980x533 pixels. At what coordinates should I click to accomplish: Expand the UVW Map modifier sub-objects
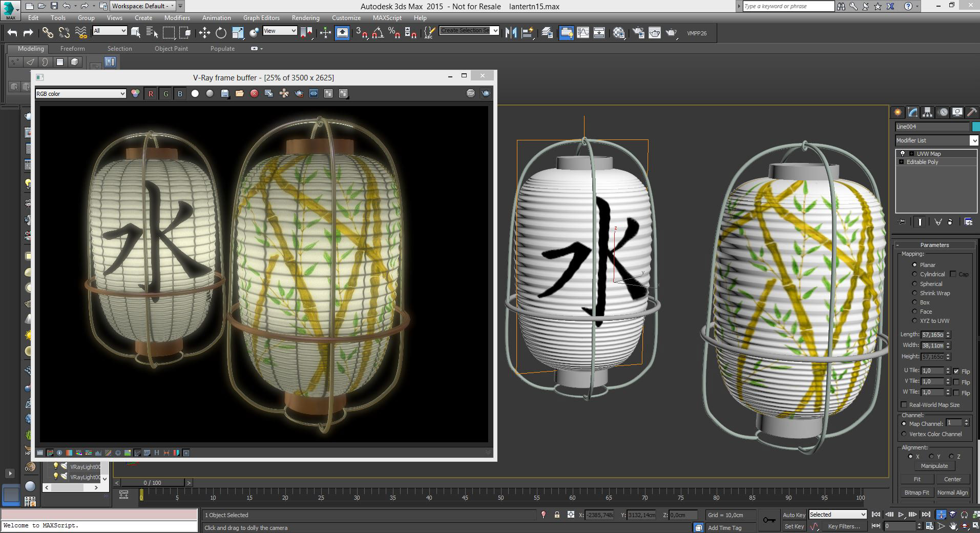click(x=911, y=154)
